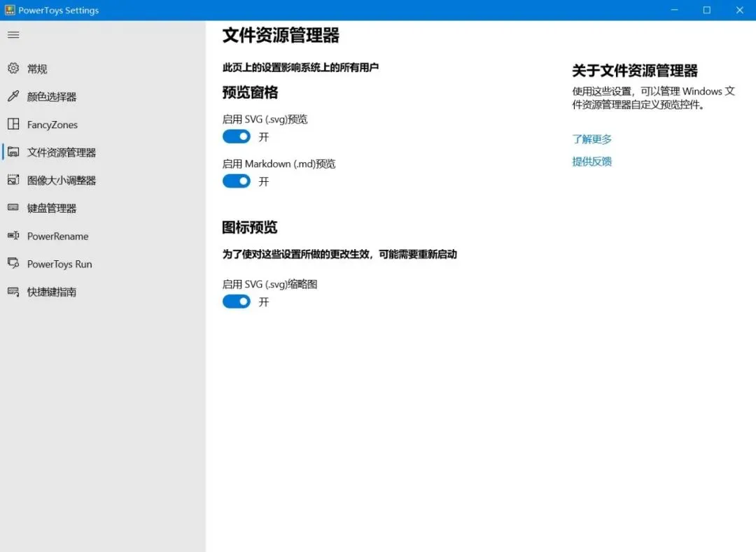Click the 键盘管理器 keyboard icon
Screen dimensions: 756x552
click(x=13, y=208)
